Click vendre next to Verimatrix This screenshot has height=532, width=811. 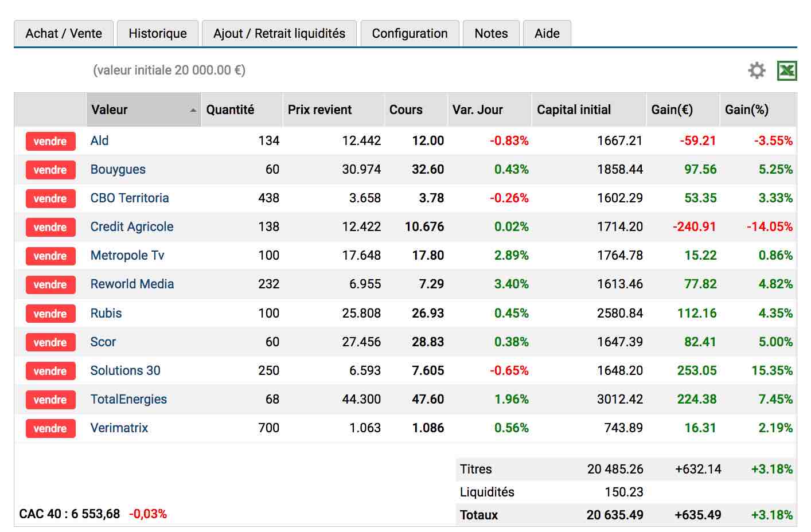point(50,428)
